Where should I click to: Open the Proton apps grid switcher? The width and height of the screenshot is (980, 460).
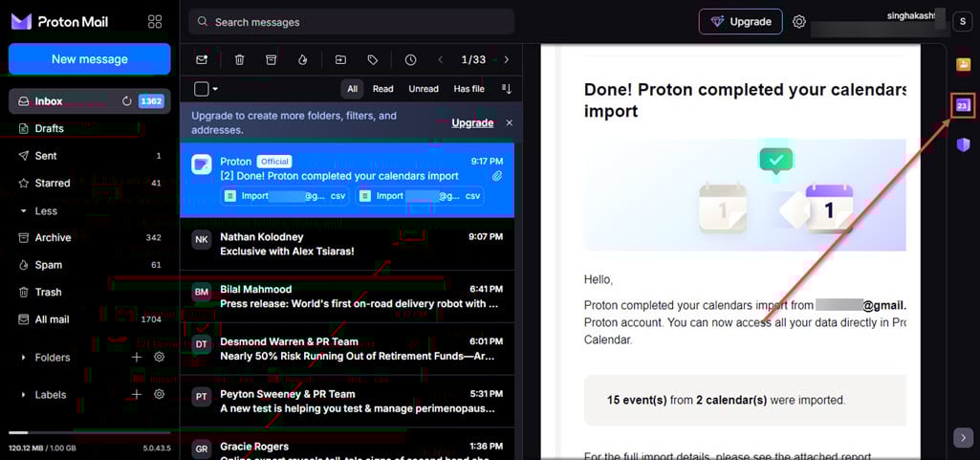[x=154, y=22]
